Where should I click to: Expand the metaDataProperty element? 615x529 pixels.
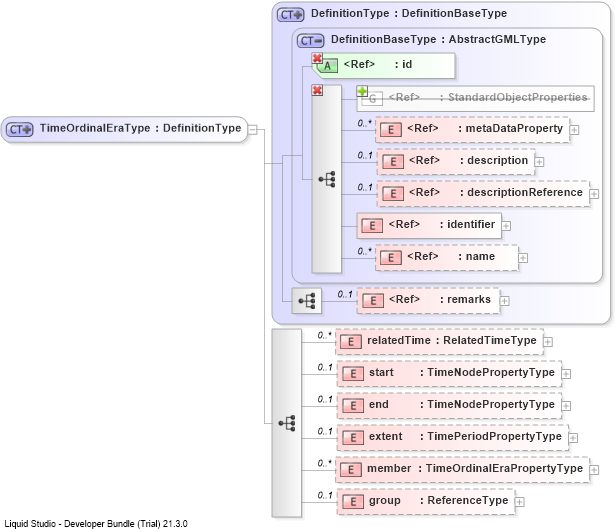coord(574,130)
